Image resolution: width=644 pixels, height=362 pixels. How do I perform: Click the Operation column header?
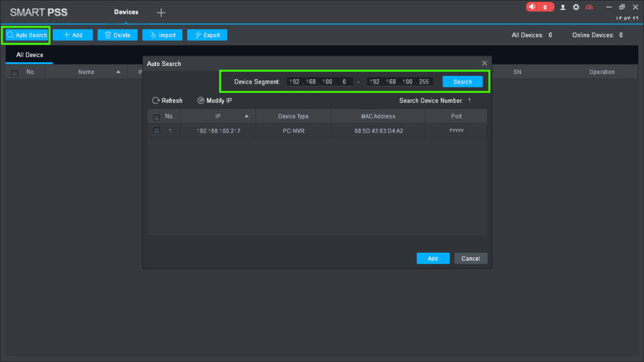point(602,72)
